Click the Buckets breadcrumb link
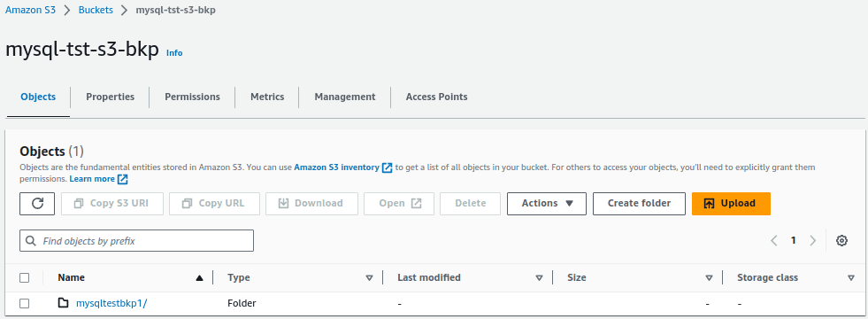Image resolution: width=868 pixels, height=319 pixels. click(x=96, y=10)
